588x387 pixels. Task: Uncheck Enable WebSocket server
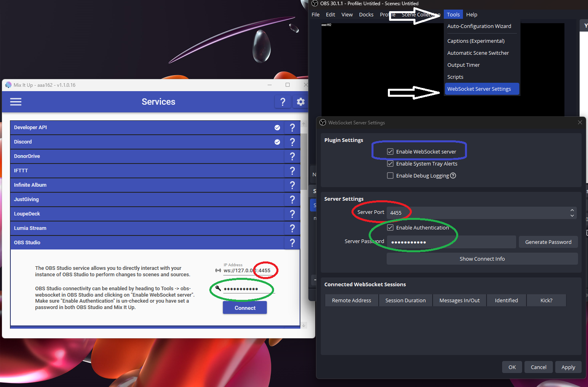[390, 152]
